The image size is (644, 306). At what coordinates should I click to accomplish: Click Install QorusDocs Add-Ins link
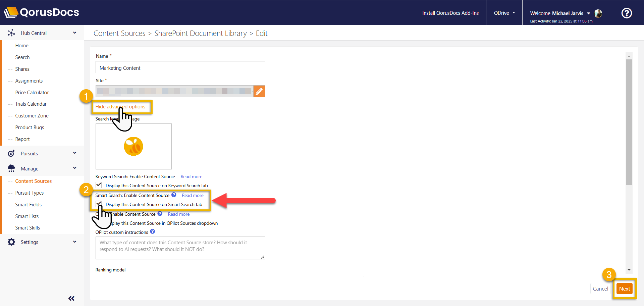[x=450, y=13]
